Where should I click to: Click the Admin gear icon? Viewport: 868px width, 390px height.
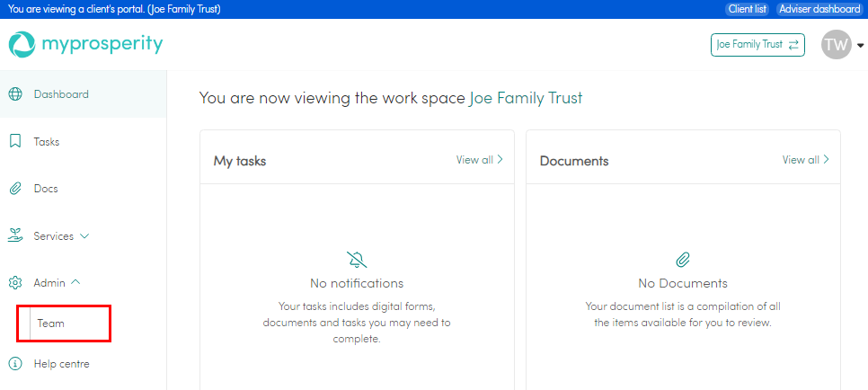point(15,283)
